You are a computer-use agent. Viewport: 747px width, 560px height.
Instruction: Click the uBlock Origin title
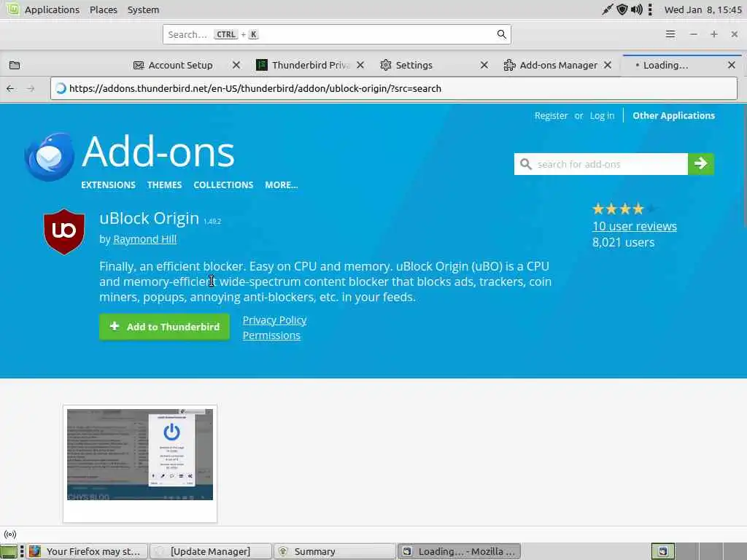click(149, 218)
